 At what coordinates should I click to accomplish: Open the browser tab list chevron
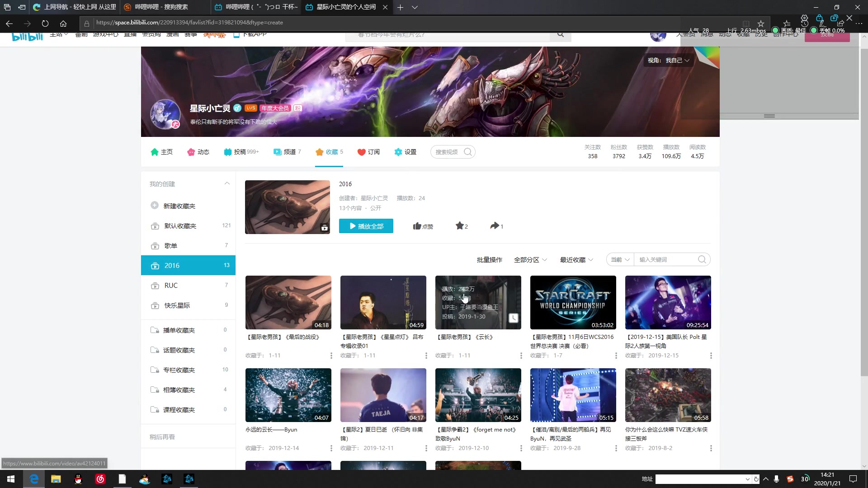coord(415,7)
